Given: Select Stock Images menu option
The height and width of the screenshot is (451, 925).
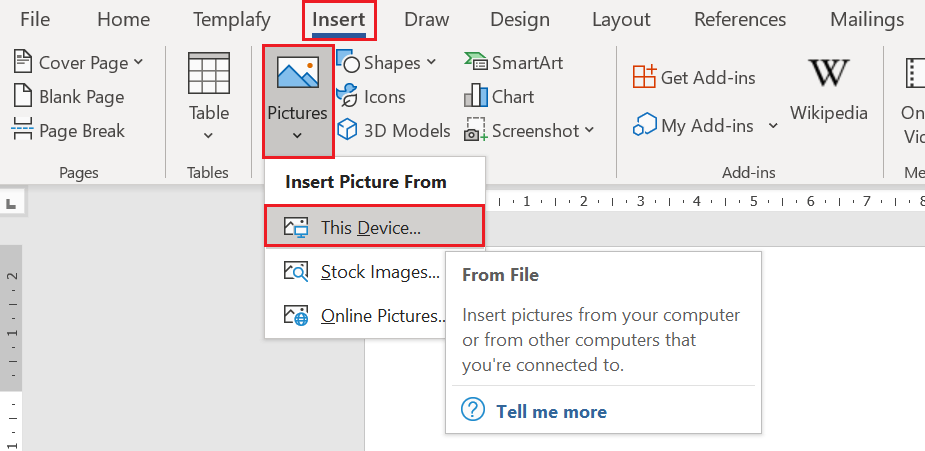Looking at the screenshot, I should [x=379, y=272].
